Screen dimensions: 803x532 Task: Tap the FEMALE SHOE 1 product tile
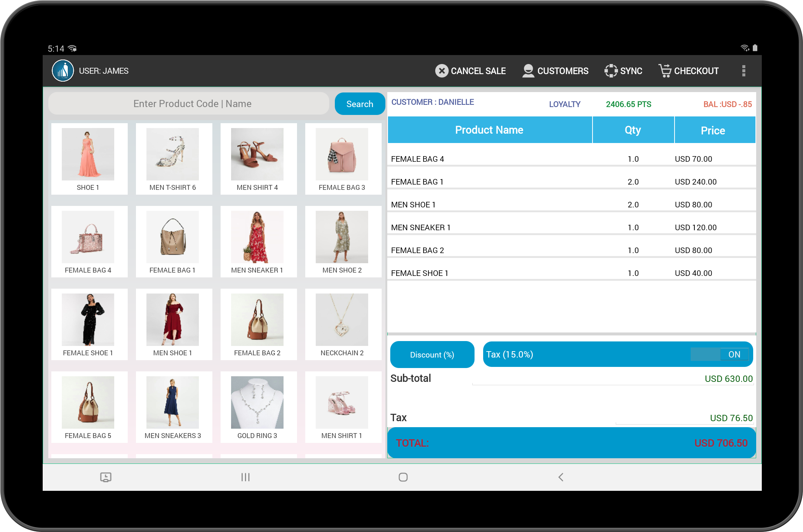90,324
